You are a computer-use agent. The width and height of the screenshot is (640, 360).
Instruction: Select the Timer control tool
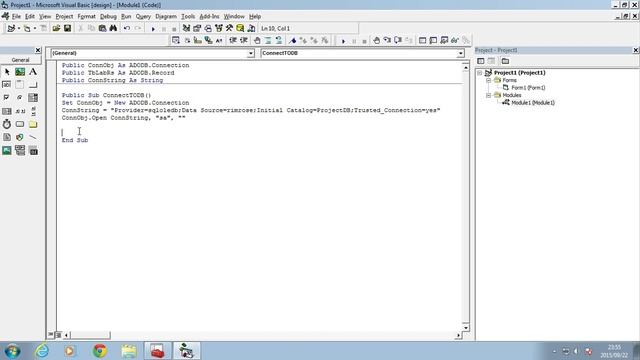[7, 124]
